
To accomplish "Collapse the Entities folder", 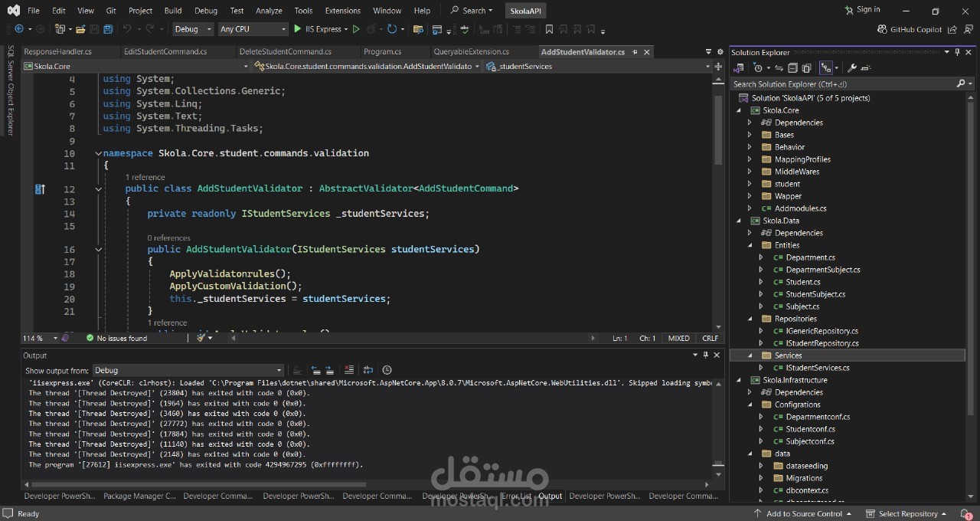I will (x=750, y=245).
